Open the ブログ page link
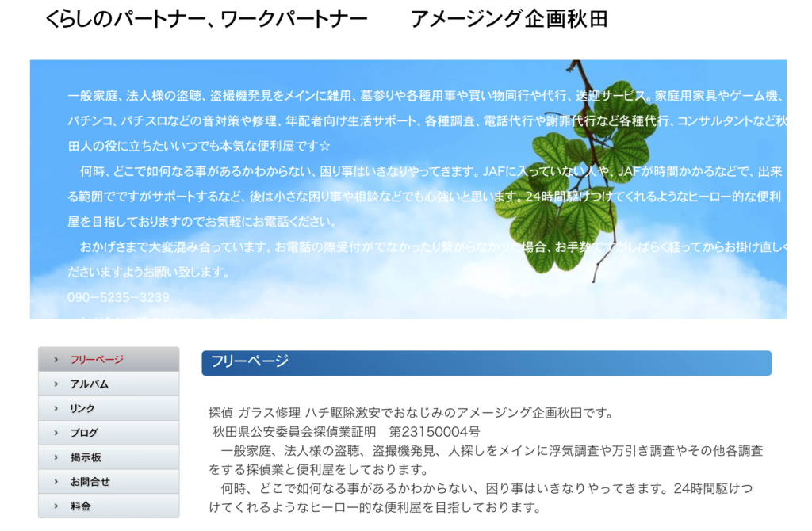 tap(86, 433)
